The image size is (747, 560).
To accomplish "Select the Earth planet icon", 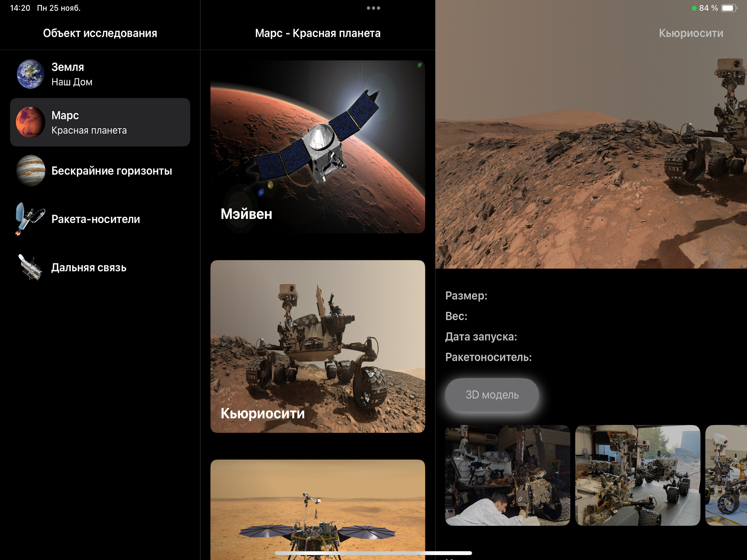I will [30, 74].
